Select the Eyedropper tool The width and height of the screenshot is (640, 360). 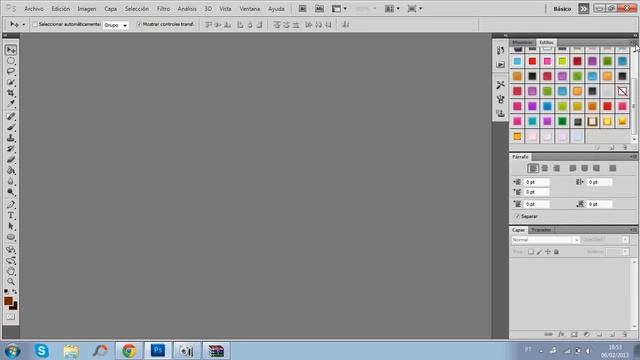point(11,103)
